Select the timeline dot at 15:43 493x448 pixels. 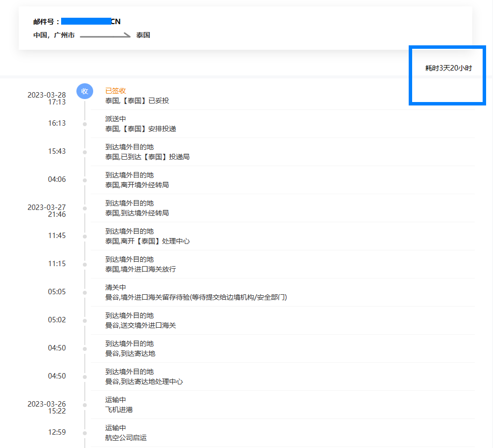[x=85, y=152]
